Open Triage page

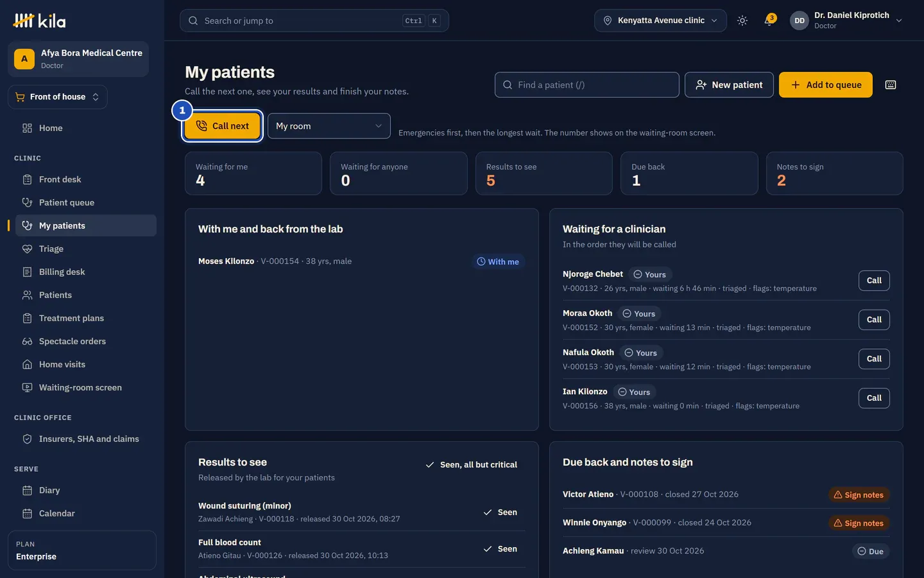tap(86, 249)
